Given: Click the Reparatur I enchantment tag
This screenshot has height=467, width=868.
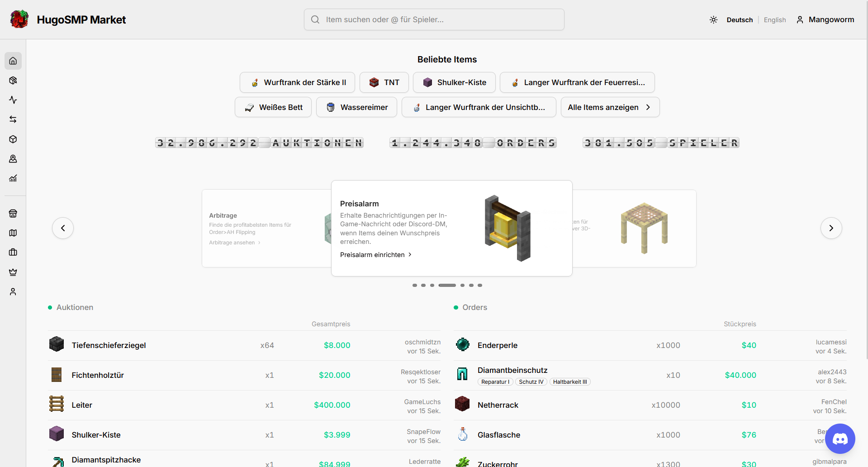Looking at the screenshot, I should [495, 382].
